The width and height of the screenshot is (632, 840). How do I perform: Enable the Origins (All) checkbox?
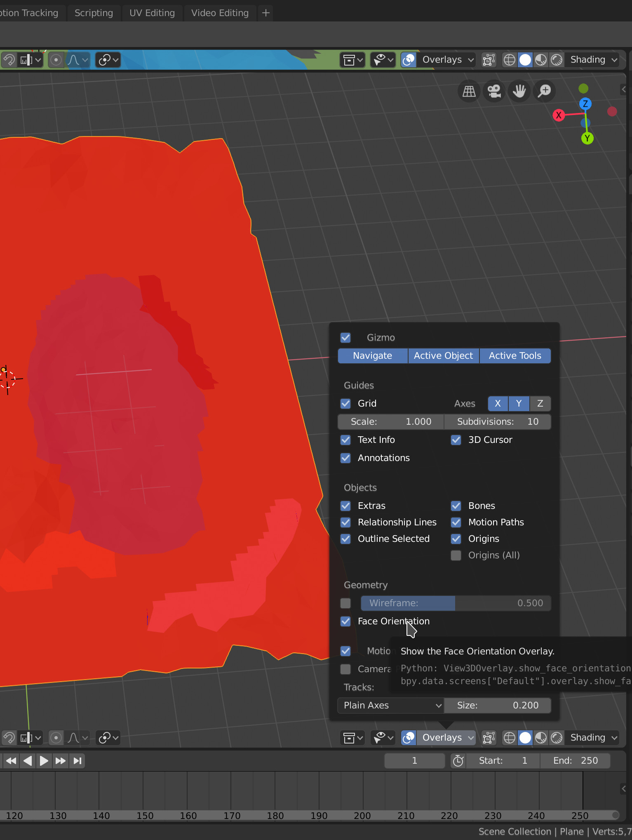point(456,555)
